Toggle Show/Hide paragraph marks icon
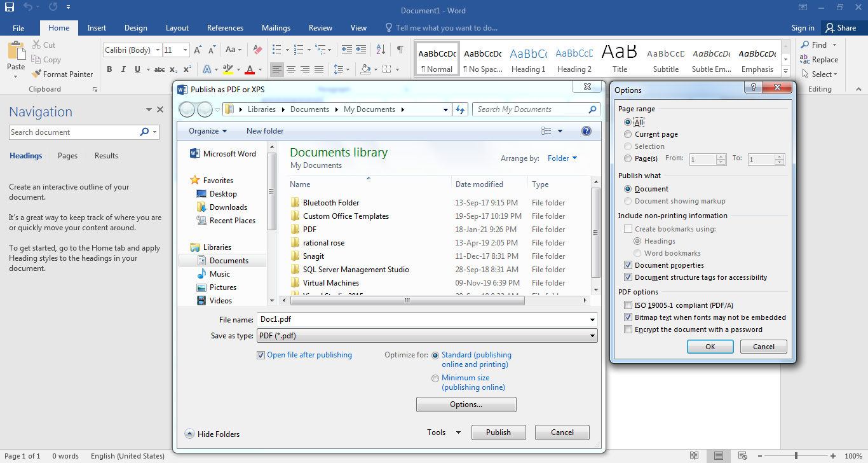868x463 pixels. pyautogui.click(x=400, y=50)
